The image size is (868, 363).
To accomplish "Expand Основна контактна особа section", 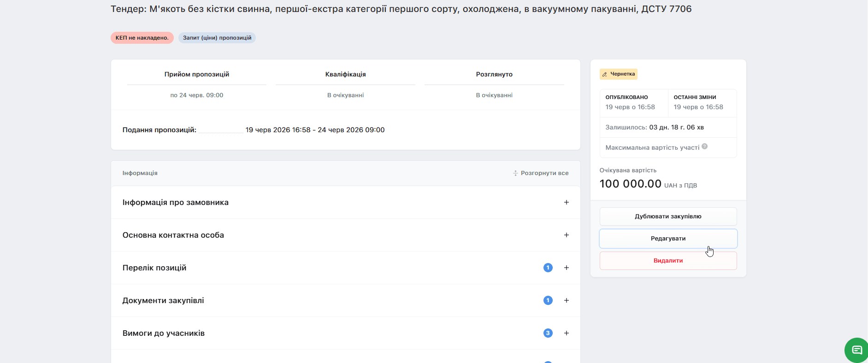I will click(345, 235).
